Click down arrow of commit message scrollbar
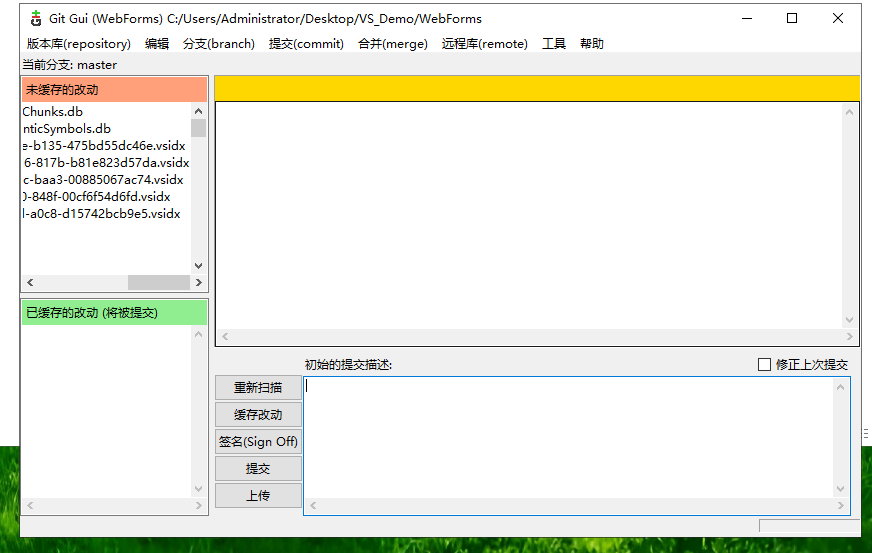 pyautogui.click(x=840, y=489)
